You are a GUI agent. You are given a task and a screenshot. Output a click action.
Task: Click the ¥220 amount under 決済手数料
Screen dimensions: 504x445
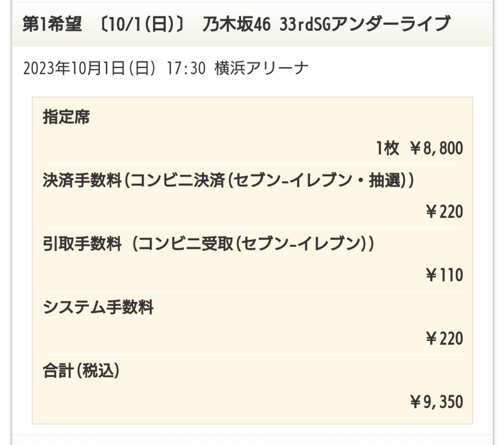click(x=444, y=212)
